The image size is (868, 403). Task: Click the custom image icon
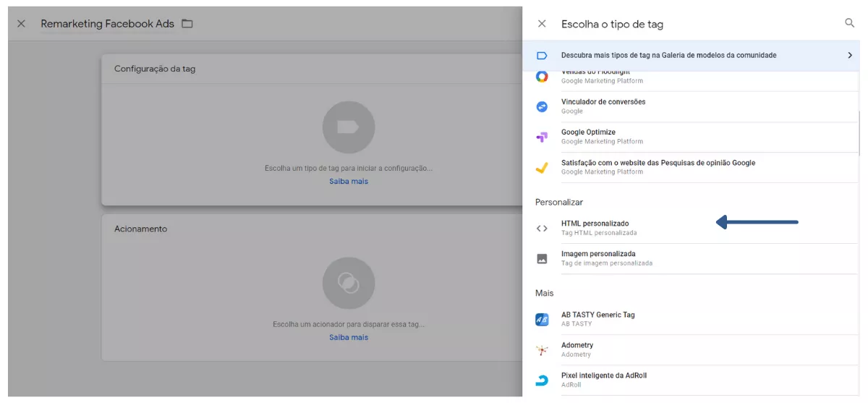[x=542, y=258]
